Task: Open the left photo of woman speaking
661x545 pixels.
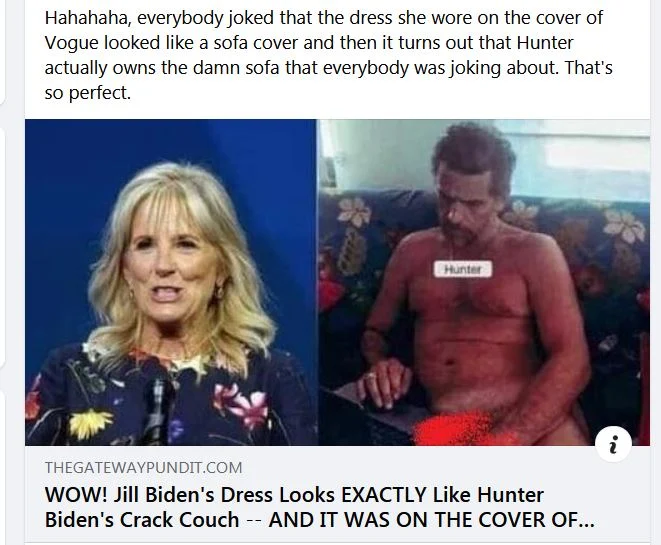Action: [171, 282]
